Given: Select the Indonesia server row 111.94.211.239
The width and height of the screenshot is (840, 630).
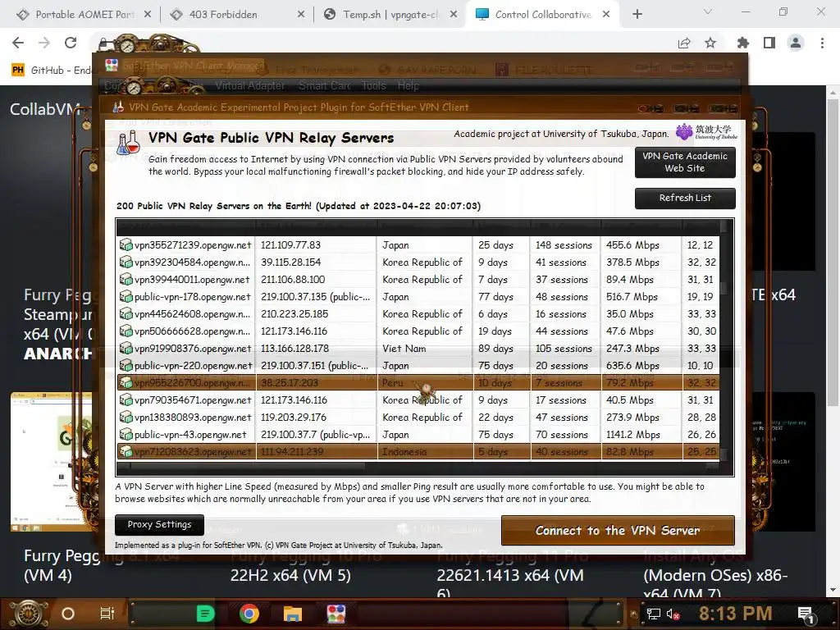Looking at the screenshot, I should (x=418, y=451).
